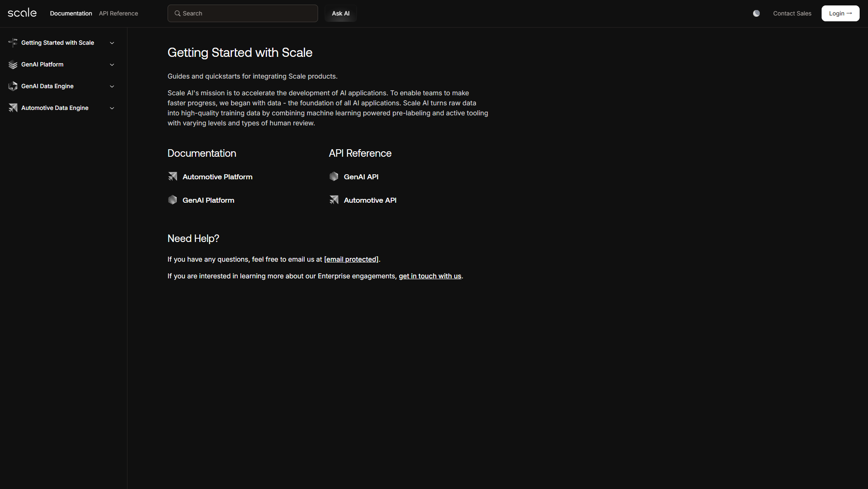This screenshot has width=868, height=489.
Task: Expand the GenAI Platform sidebar chevron
Action: (112, 65)
